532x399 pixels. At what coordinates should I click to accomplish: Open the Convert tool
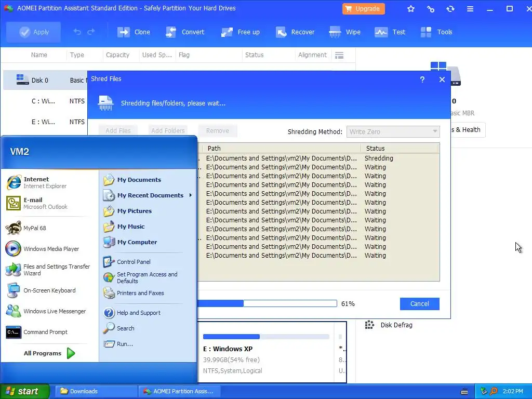[x=185, y=32]
